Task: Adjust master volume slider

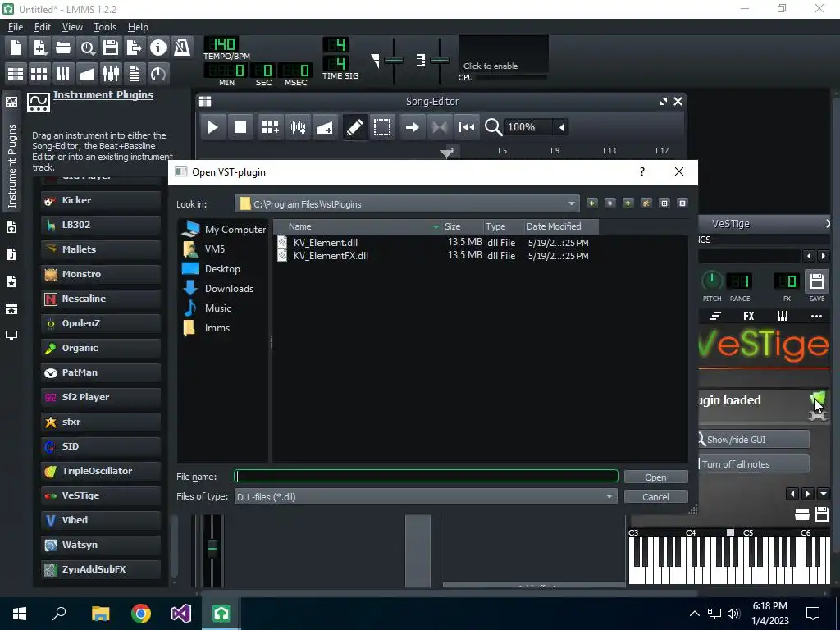Action: [394, 61]
